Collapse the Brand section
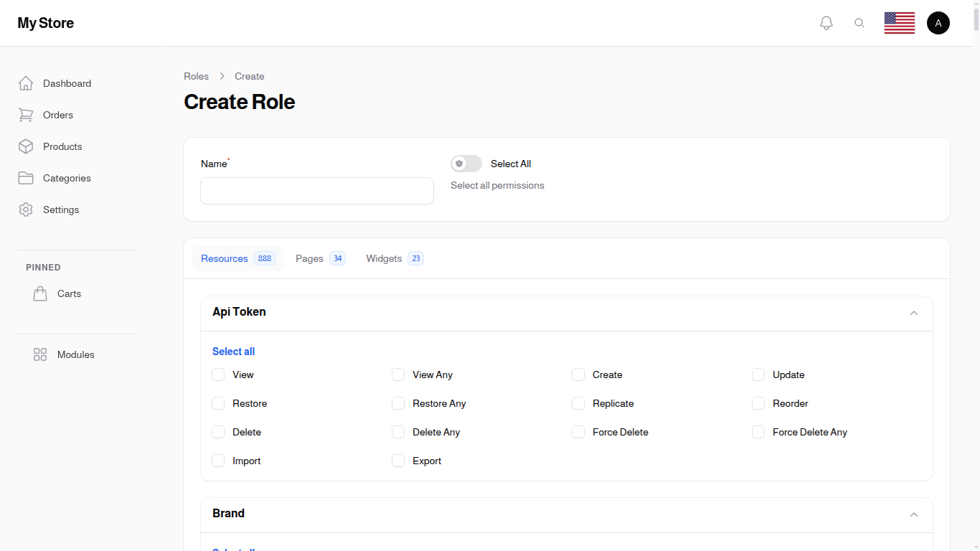Viewport: 980px width, 551px height. pos(914,514)
